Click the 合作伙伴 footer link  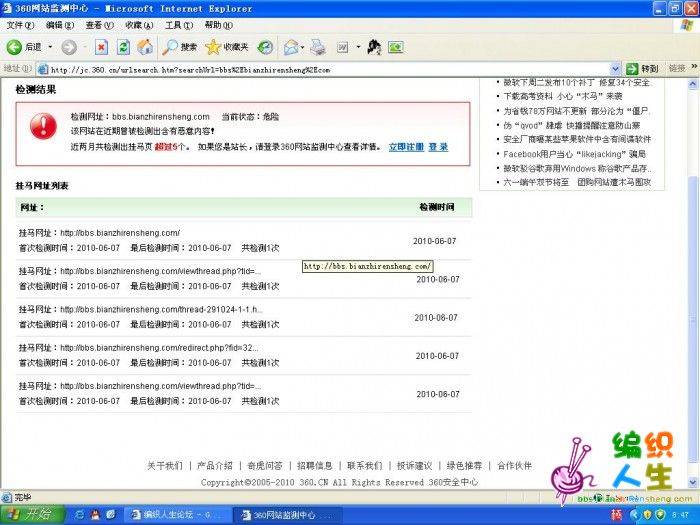514,466
